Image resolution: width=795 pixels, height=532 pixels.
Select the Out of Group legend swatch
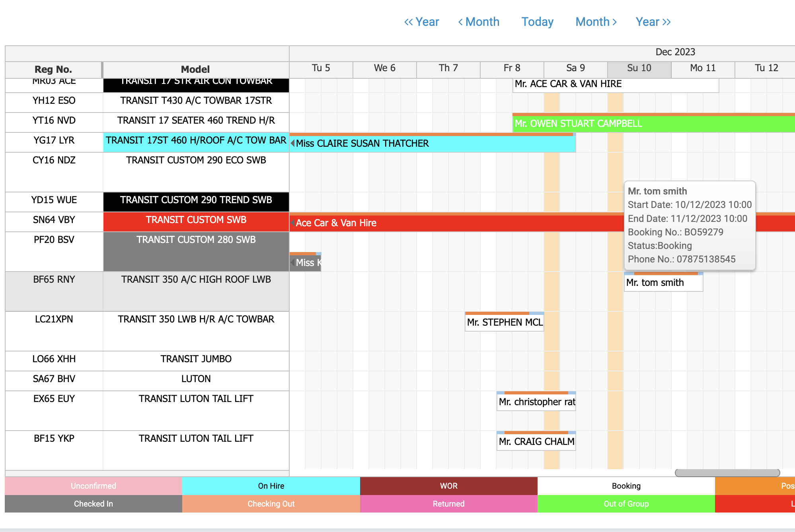tap(626, 504)
